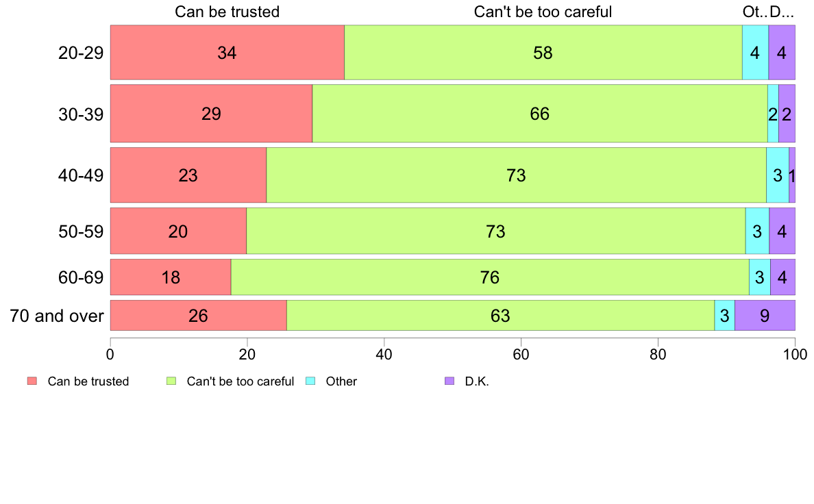Click the 30-39 green segment labeled 66
This screenshot has height=504, width=814.
(540, 114)
